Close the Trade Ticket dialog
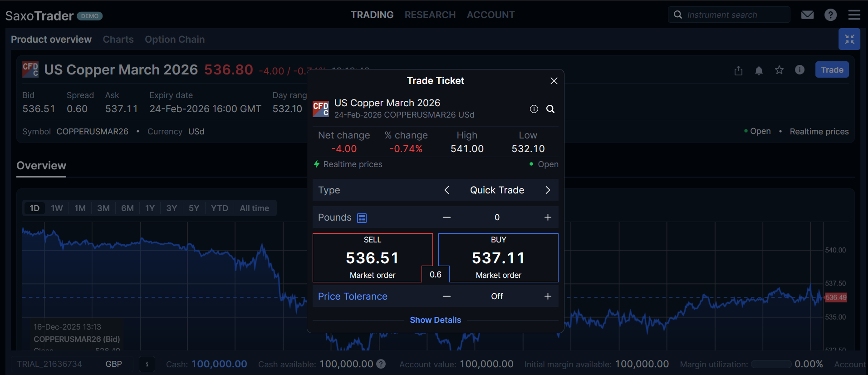The image size is (868, 375). tap(554, 81)
